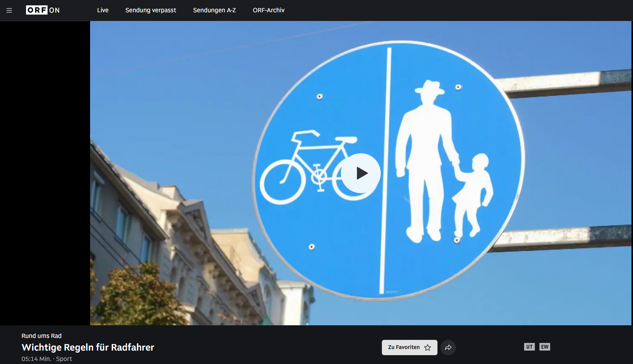Click the black letterbox area beside the video

click(45, 172)
